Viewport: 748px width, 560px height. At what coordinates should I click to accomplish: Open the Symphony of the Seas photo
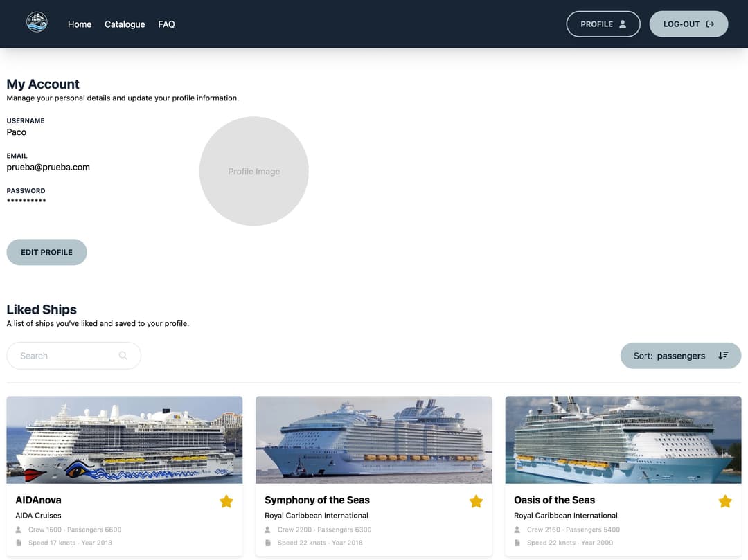pyautogui.click(x=374, y=440)
